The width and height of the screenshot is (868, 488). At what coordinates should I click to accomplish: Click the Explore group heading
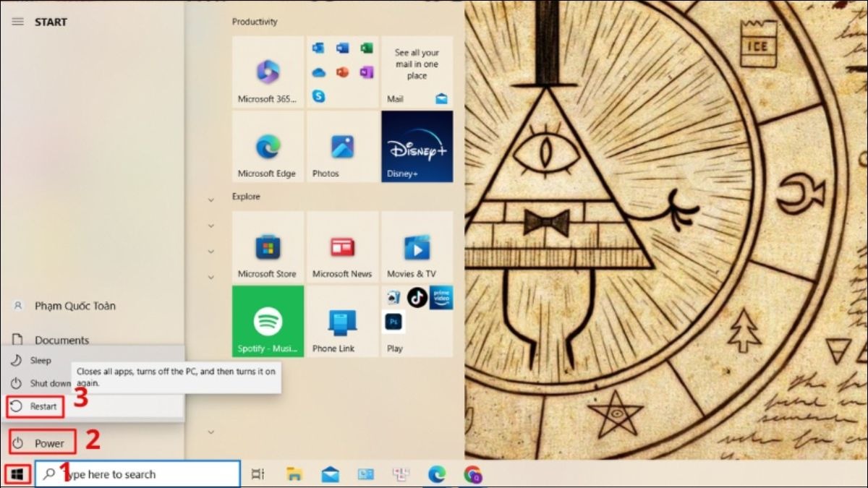click(x=246, y=197)
